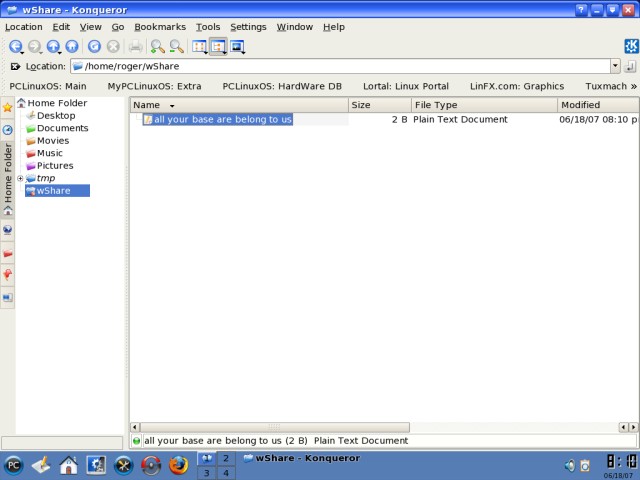Image resolution: width=640 pixels, height=480 pixels.
Task: Open Up button directory dropdown arrow
Action: pos(60,53)
